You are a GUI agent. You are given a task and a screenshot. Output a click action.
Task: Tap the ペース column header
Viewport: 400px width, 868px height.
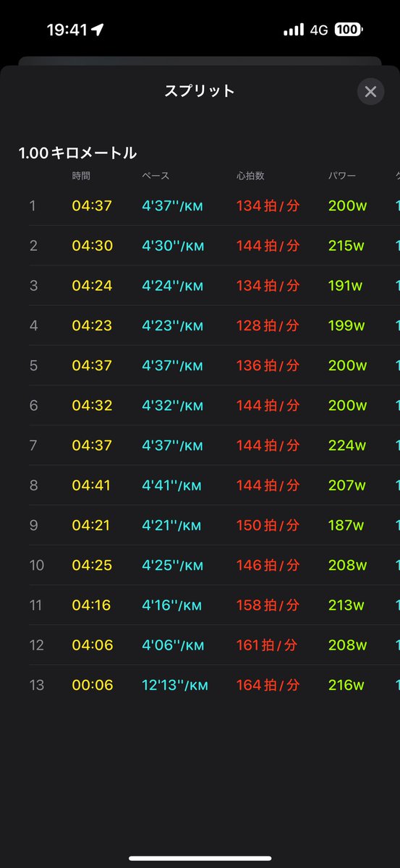pos(155,176)
